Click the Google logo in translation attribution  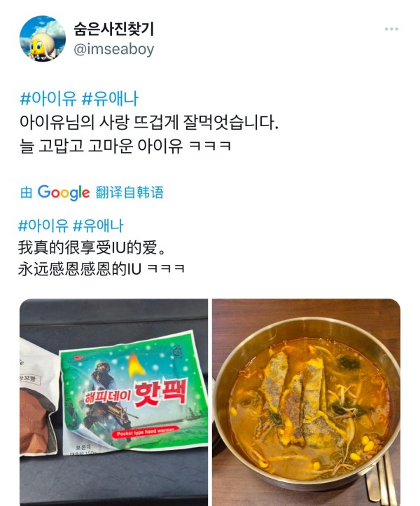click(x=64, y=193)
